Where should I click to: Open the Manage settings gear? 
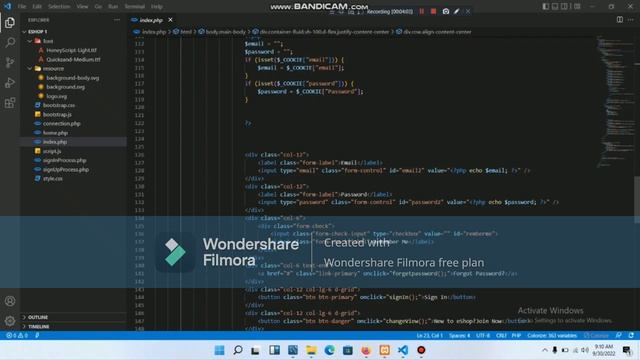tap(10, 321)
